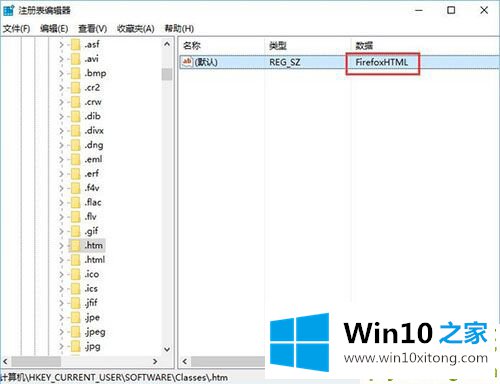This screenshot has height=384, width=500.
Task: Click the .dib folder icon
Action: tap(76, 116)
